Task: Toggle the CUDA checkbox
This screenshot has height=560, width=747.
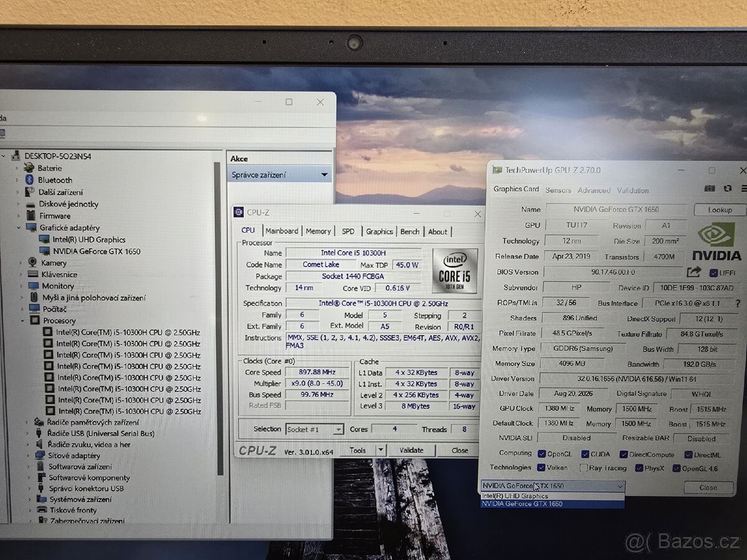Action: click(584, 454)
